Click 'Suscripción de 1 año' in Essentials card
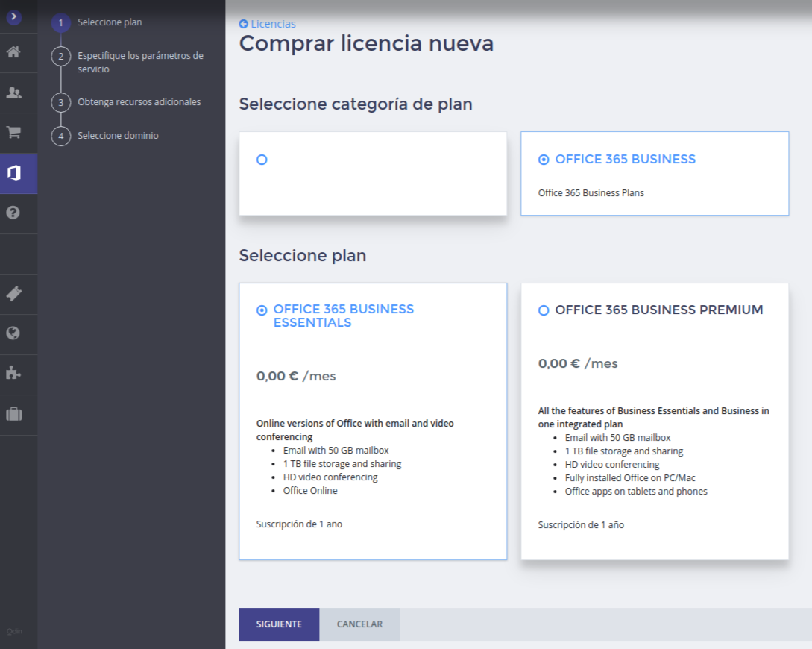This screenshot has width=812, height=649. click(x=299, y=524)
